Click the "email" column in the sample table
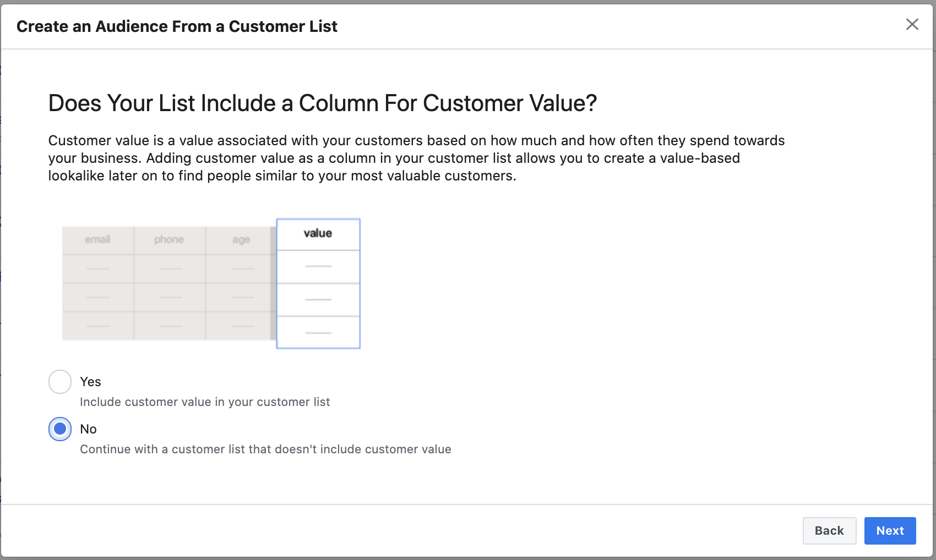The width and height of the screenshot is (936, 560). point(97,239)
